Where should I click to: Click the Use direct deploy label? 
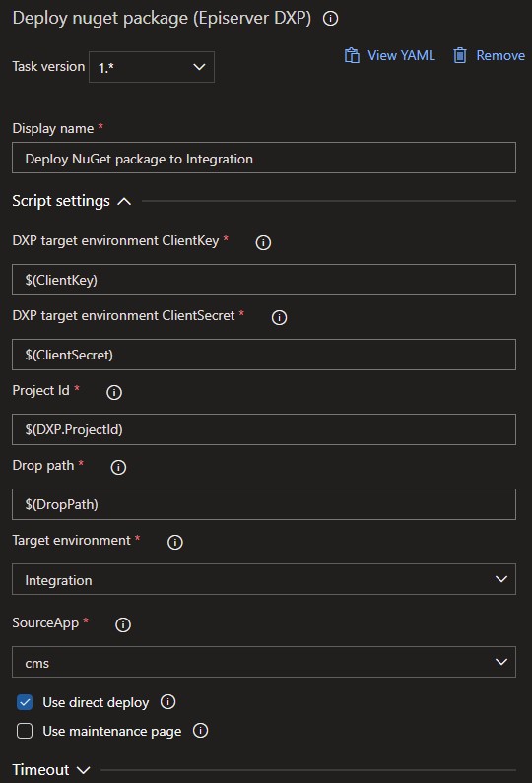[x=96, y=702]
